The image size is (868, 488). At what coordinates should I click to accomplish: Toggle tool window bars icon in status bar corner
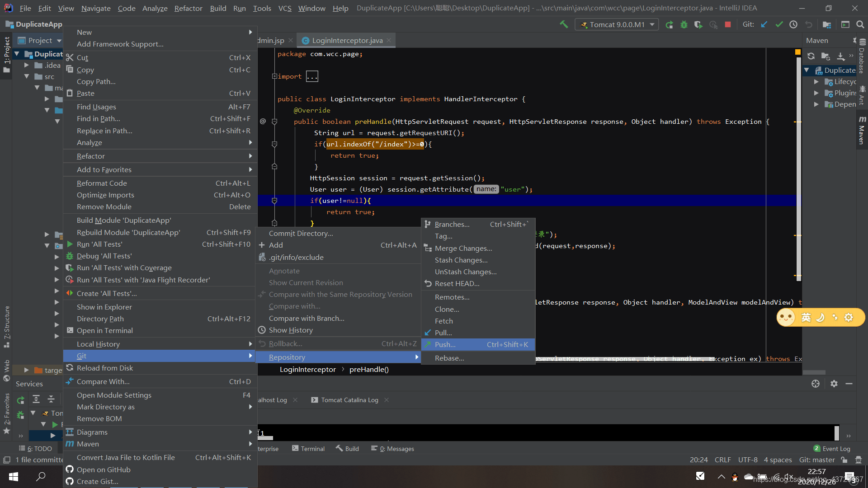pos(7,460)
